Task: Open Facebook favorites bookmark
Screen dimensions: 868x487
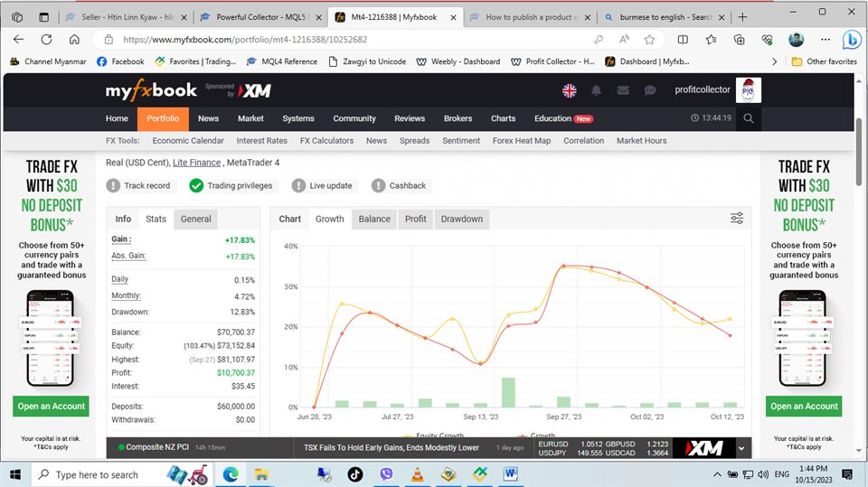Action: [120, 61]
